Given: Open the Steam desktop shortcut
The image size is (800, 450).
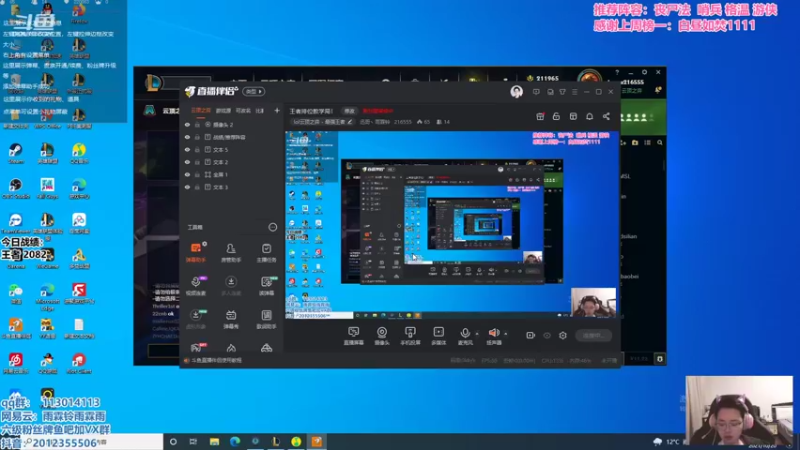Looking at the screenshot, I should 15,154.
